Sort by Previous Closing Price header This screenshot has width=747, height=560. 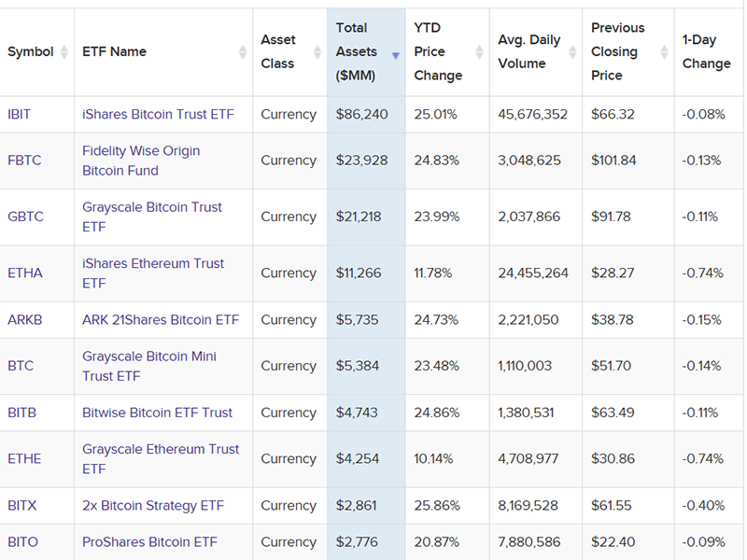pyautogui.click(x=617, y=52)
